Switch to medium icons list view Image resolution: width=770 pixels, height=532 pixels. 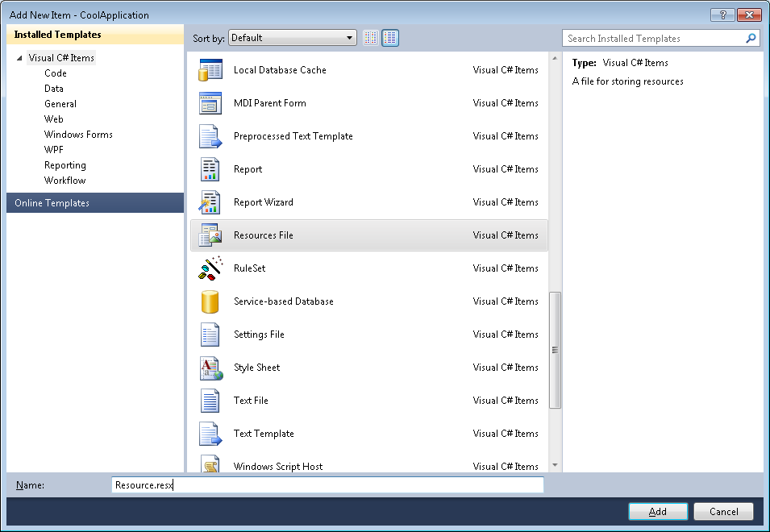[x=390, y=38]
